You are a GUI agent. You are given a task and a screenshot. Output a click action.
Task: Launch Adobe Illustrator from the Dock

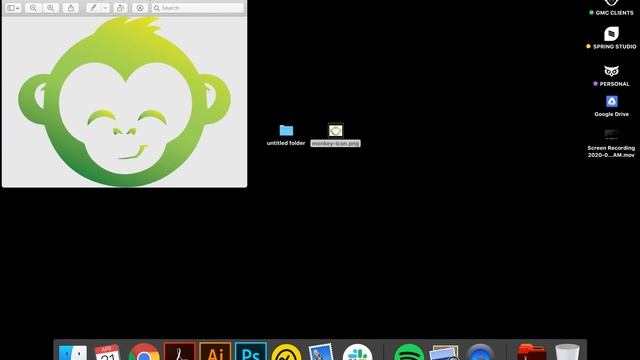215,351
